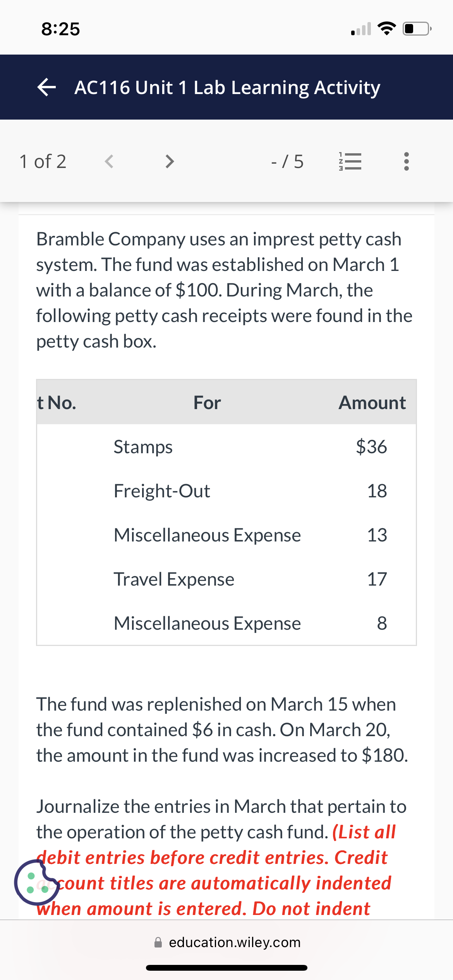Tap the AC116 Unit 1 Lab title
The height and width of the screenshot is (980, 453).
pyautogui.click(x=227, y=87)
